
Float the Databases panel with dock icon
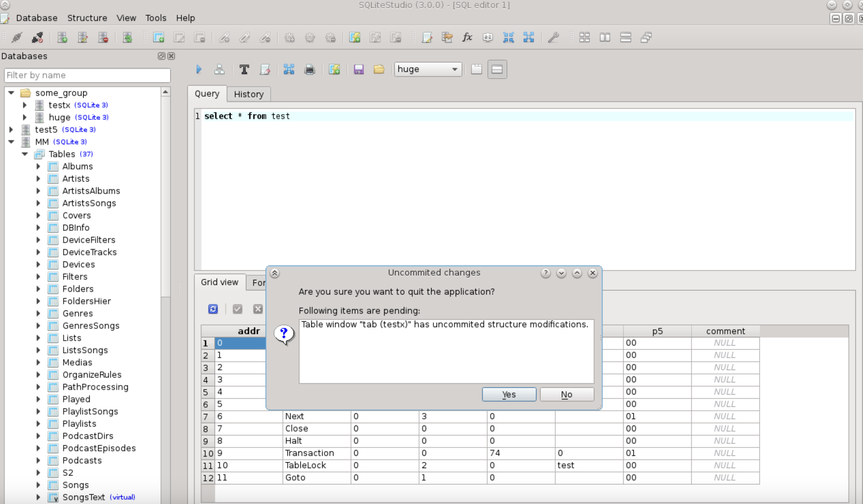[x=161, y=56]
